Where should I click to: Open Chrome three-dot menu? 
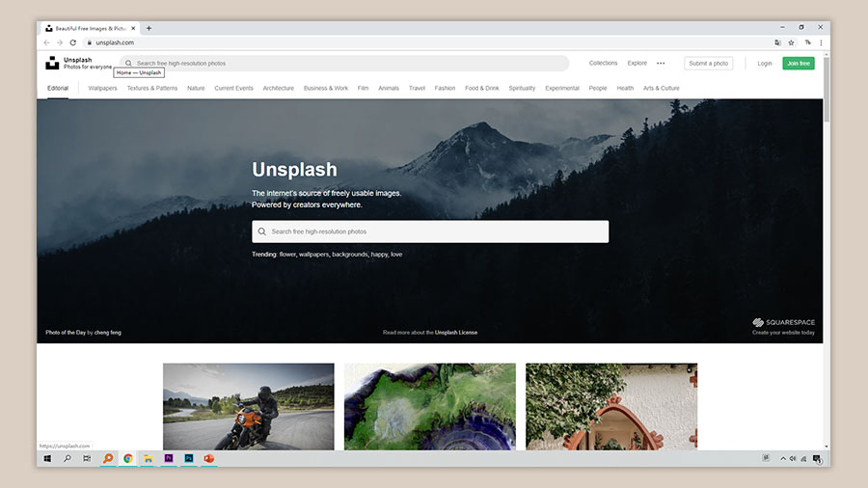pos(821,42)
